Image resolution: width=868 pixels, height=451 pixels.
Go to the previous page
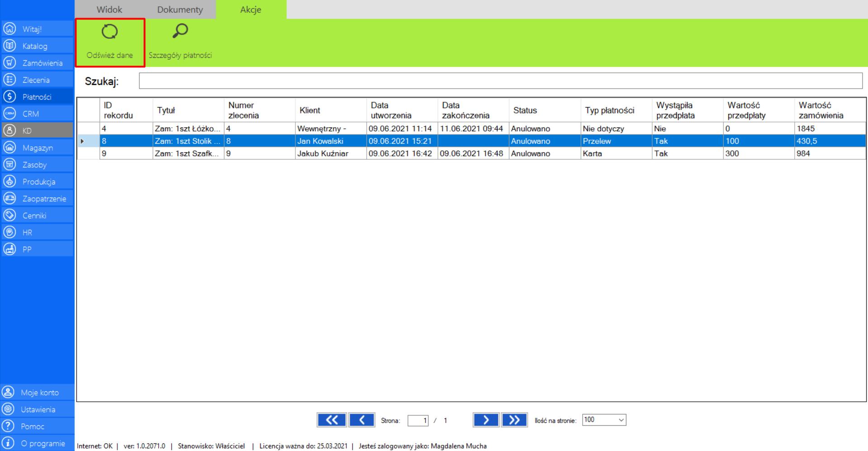pyautogui.click(x=362, y=420)
